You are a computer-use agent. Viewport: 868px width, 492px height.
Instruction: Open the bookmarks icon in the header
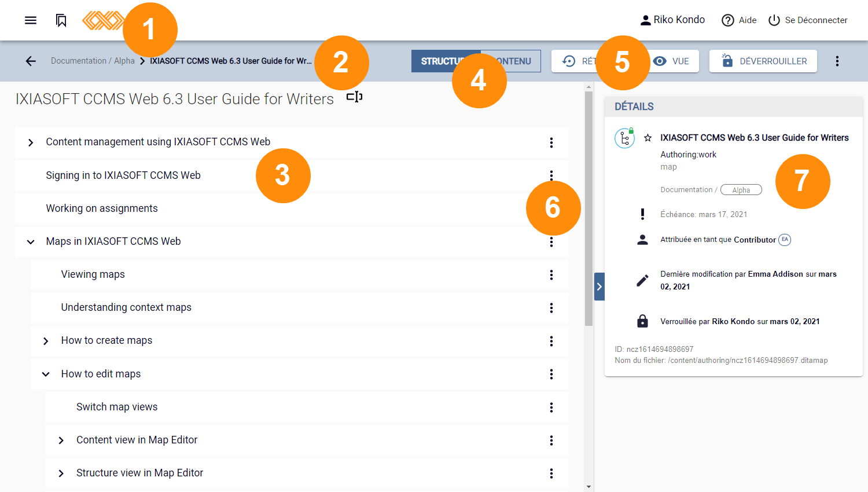[x=61, y=20]
